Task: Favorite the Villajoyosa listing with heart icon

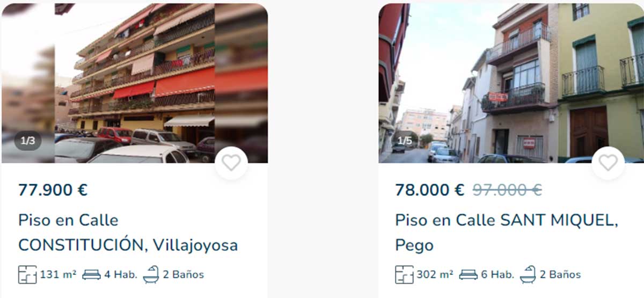Action: click(231, 163)
